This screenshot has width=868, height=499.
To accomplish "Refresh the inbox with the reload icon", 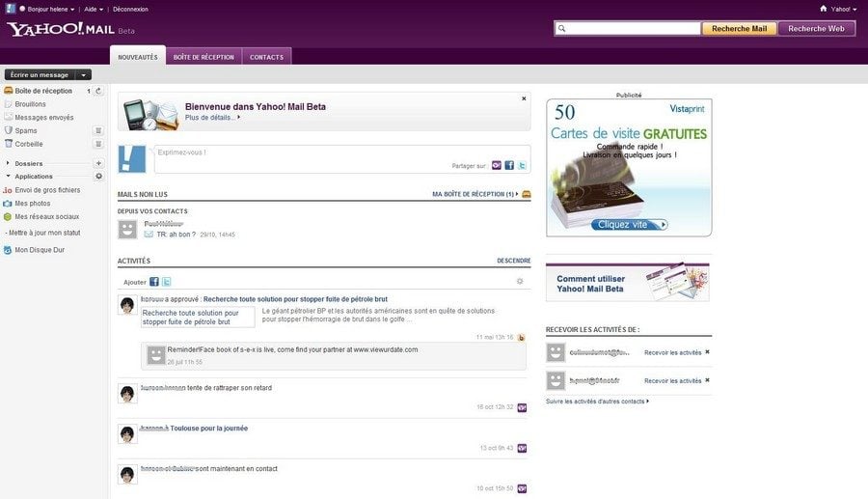I will click(98, 91).
